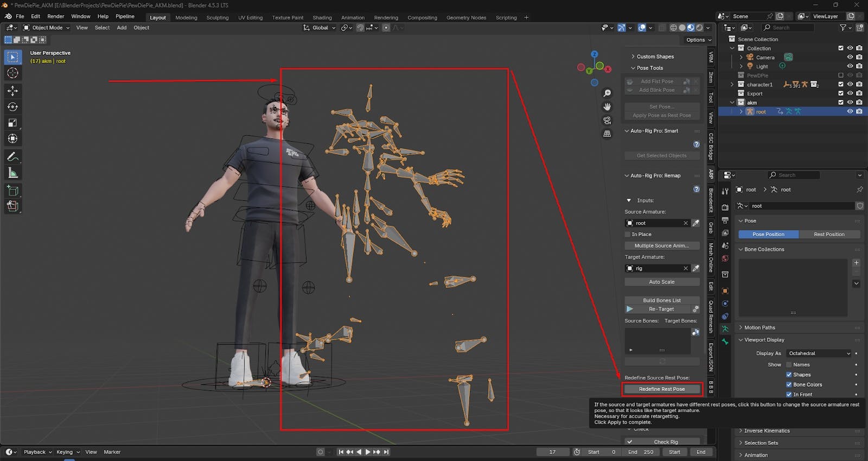Switch to the Animation workspace tab
Viewport: 868px width, 461px height.
(353, 17)
